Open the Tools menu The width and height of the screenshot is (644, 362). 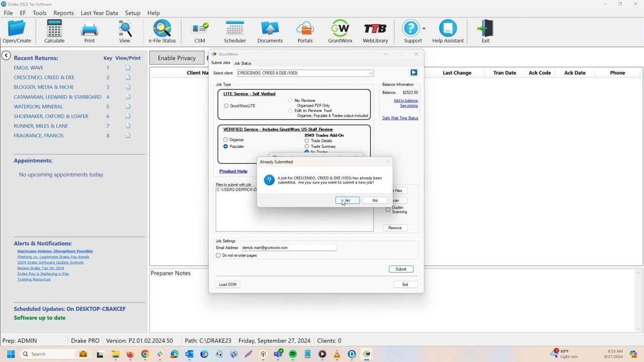(x=39, y=13)
